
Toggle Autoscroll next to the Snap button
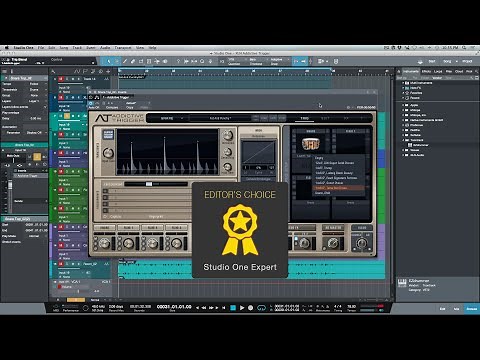[x=303, y=61]
